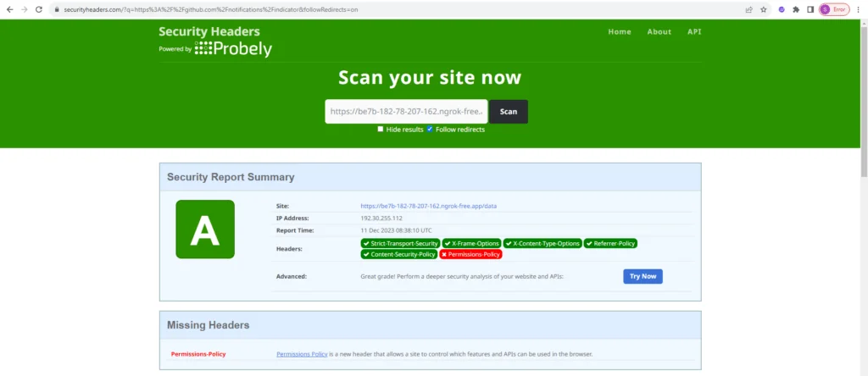Click red Permissions-Policy missing header label
Viewport: 868px width, 376px height.
[x=198, y=354]
